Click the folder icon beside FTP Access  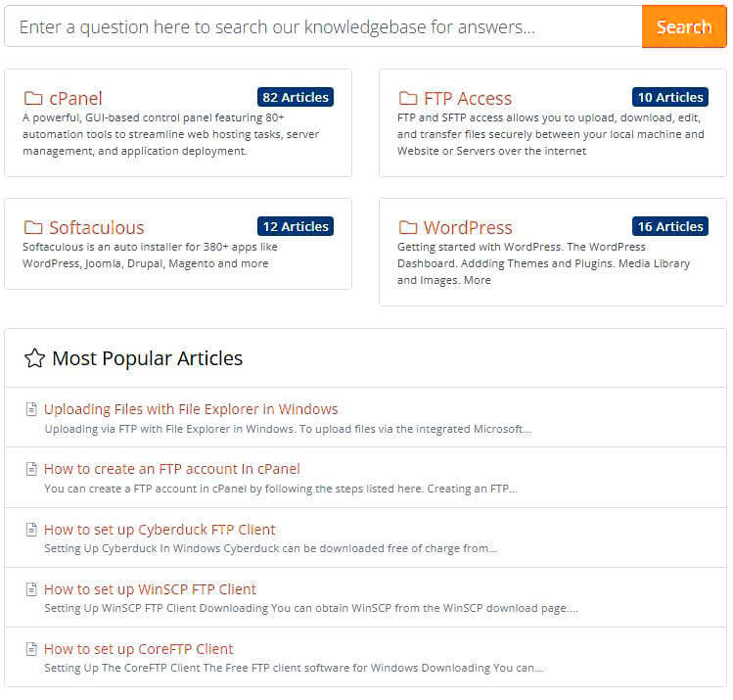click(408, 98)
